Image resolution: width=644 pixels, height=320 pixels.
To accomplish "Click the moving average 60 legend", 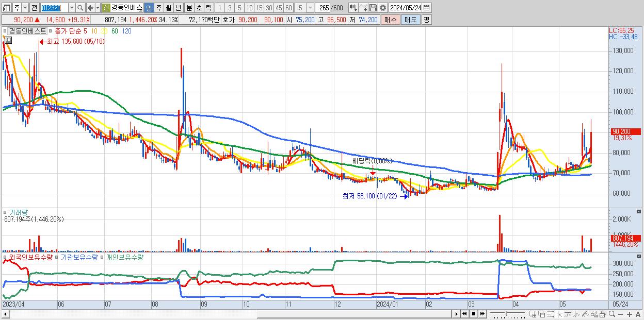I will point(115,31).
